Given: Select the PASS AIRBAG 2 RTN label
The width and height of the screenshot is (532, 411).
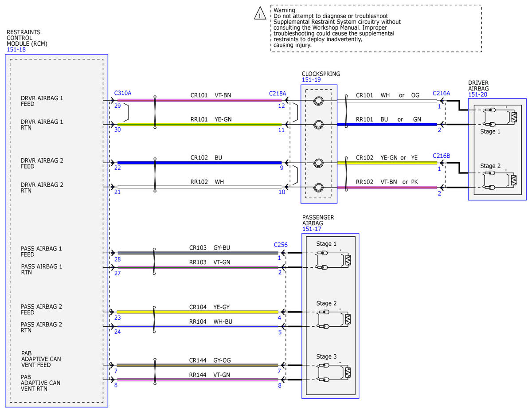Looking at the screenshot, I should point(41,327).
